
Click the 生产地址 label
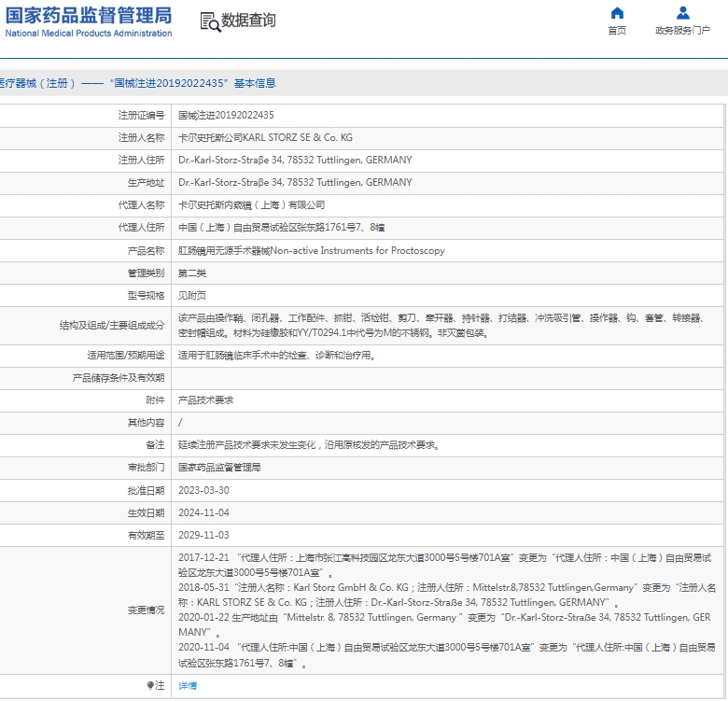[x=146, y=182]
